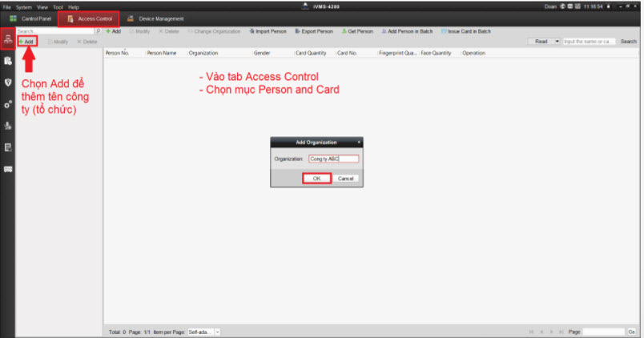The width and height of the screenshot is (644, 338).
Task: Switch to the Device Management tab
Action: coord(155,18)
